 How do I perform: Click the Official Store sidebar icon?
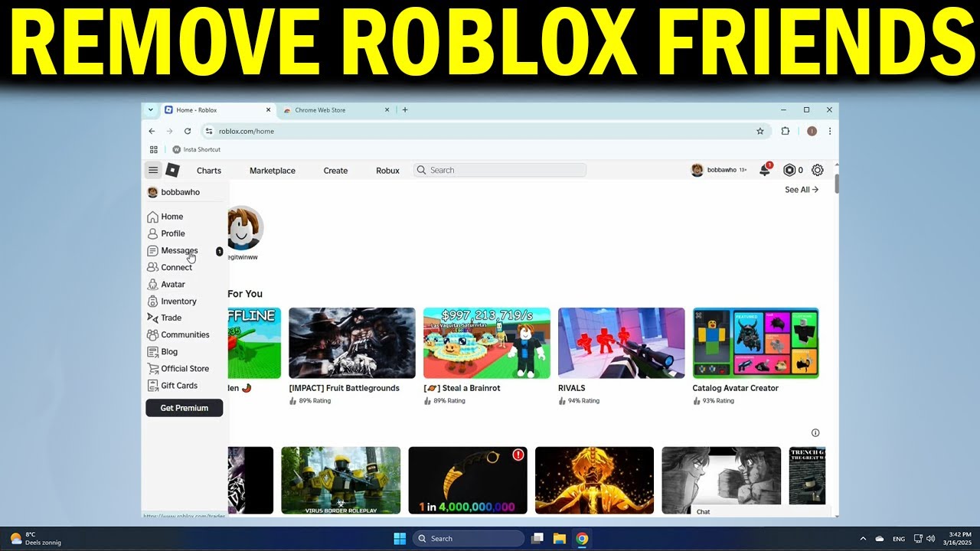[152, 368]
